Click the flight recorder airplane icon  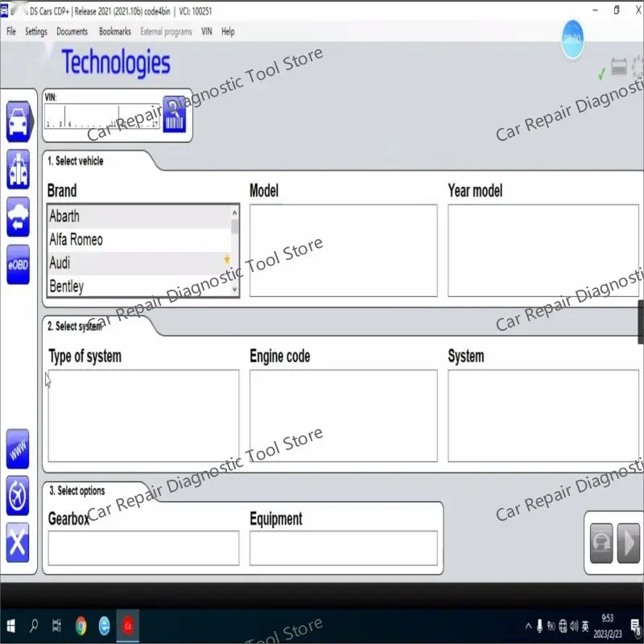click(18, 496)
